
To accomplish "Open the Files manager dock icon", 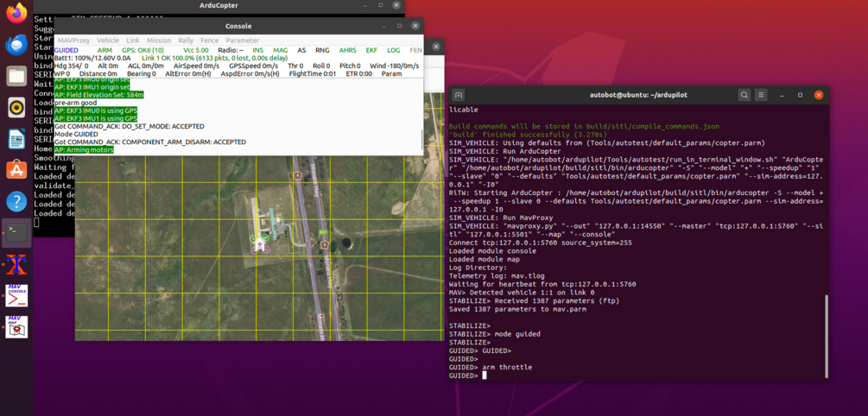I will click(x=16, y=76).
